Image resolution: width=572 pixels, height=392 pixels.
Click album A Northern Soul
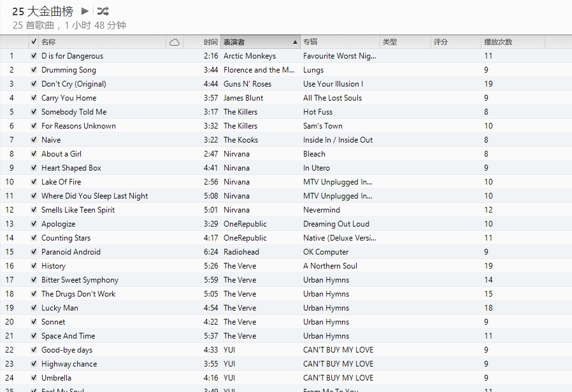click(x=330, y=266)
